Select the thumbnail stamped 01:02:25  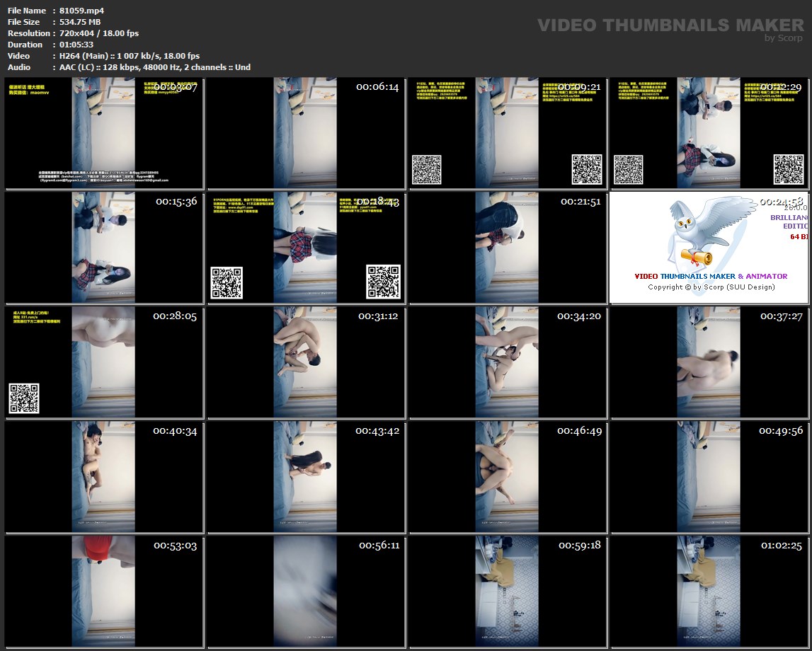click(709, 592)
